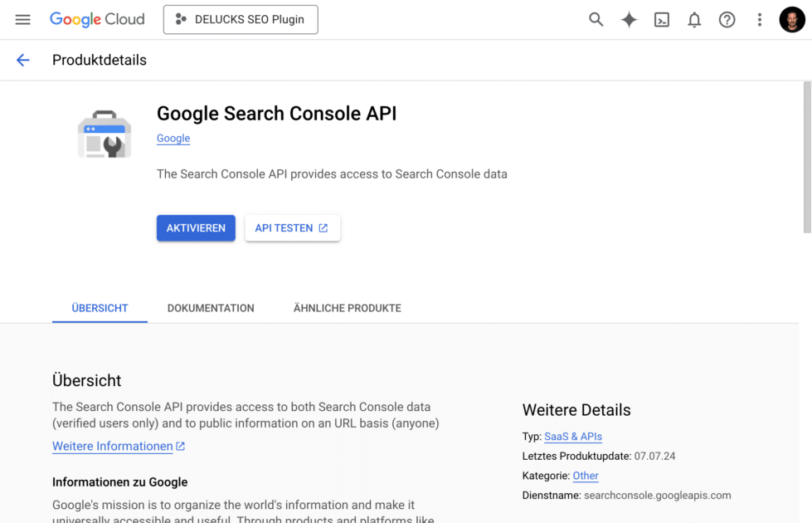Click the API TESTEN button

[x=293, y=228]
